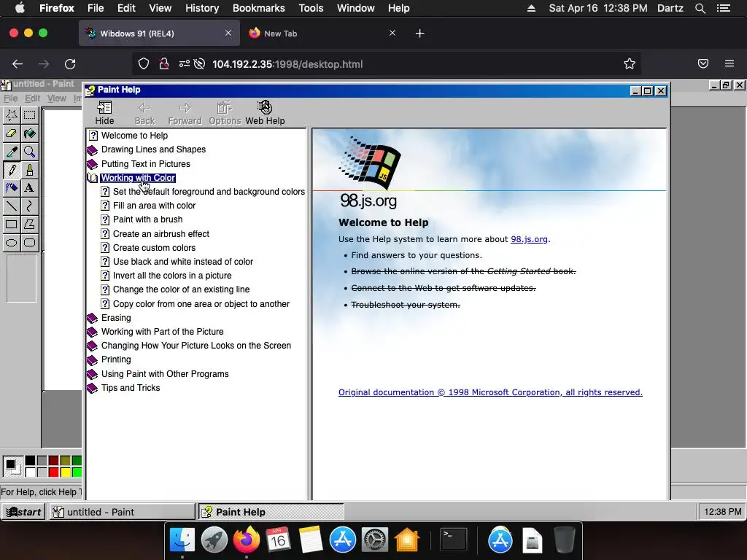
Task: Open 'Use black and white instead of color'
Action: [x=183, y=262]
